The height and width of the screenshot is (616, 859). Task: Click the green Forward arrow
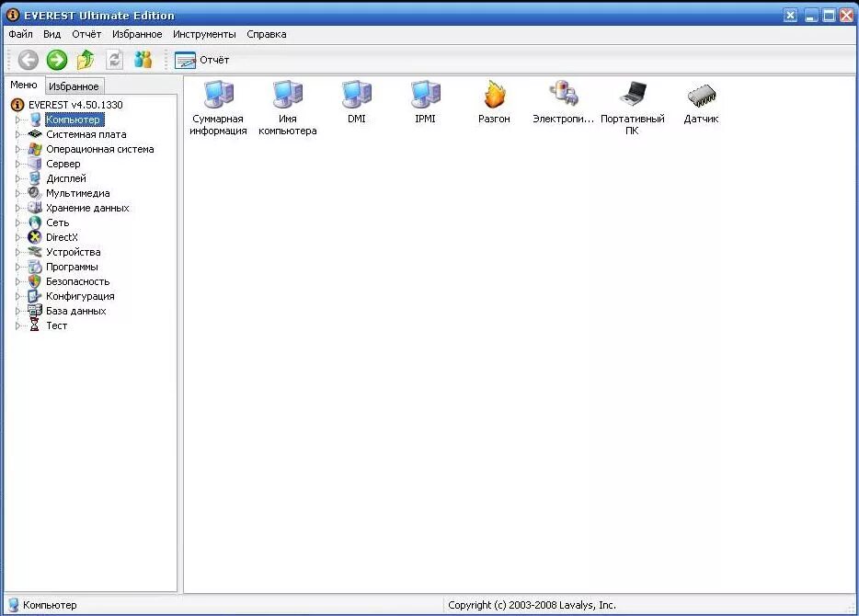click(x=57, y=60)
